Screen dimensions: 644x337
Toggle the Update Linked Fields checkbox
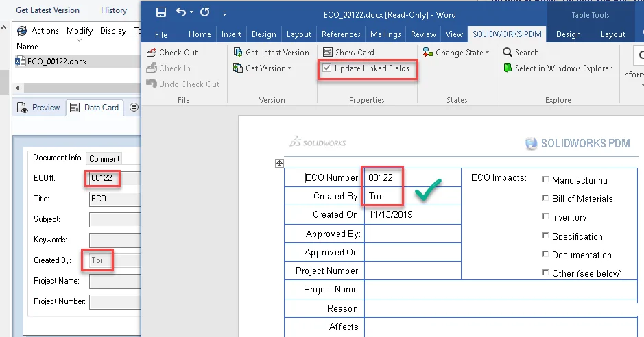tap(327, 68)
